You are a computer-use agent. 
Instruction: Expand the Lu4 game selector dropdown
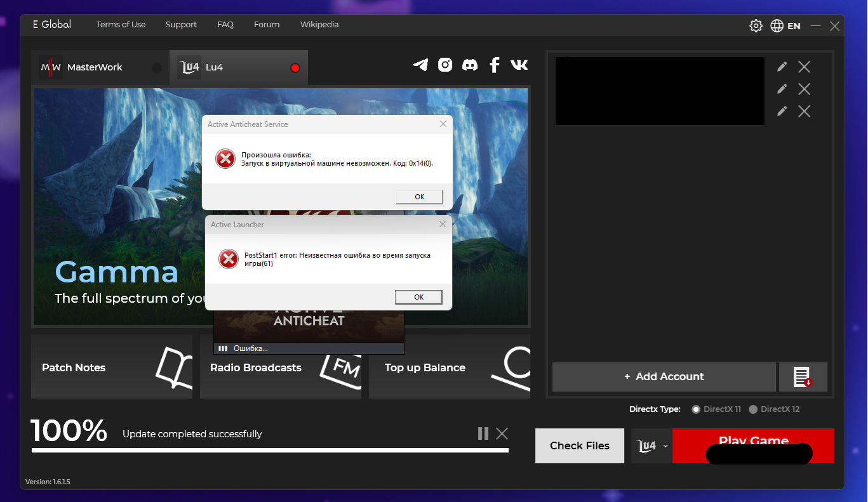point(651,446)
